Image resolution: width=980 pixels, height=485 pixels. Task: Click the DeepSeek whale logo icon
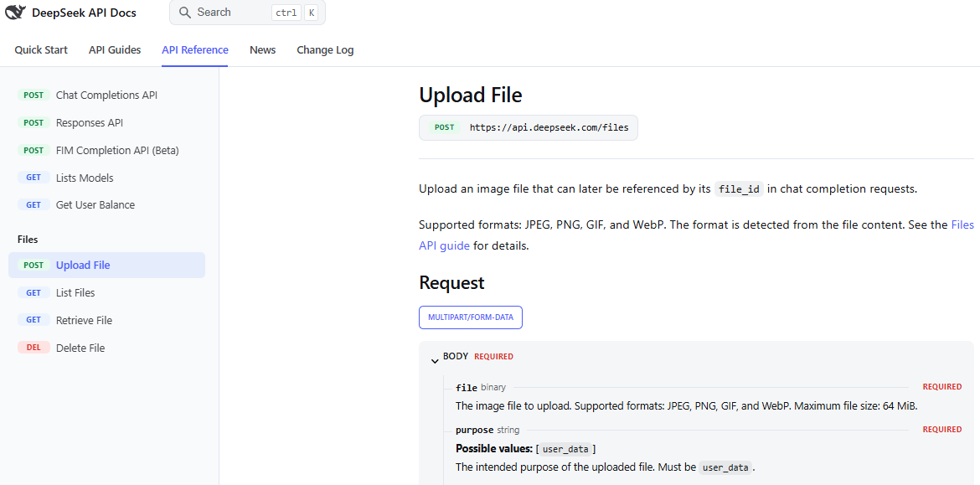15,13
